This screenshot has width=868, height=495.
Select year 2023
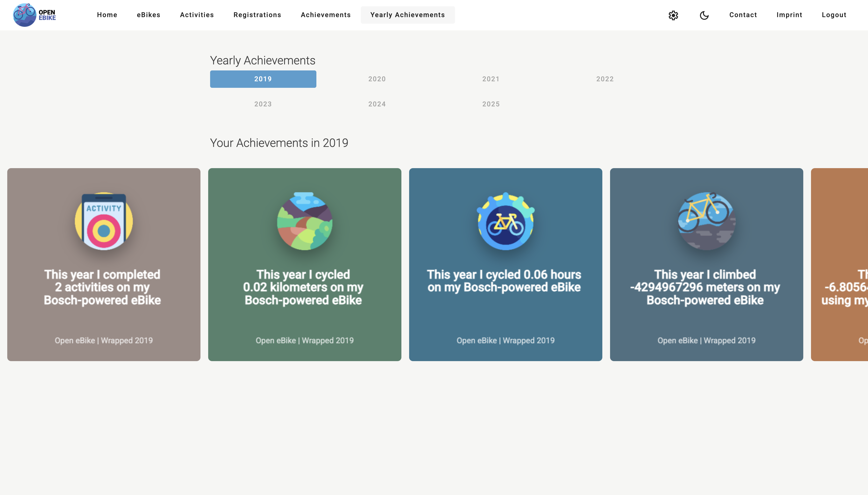(262, 104)
